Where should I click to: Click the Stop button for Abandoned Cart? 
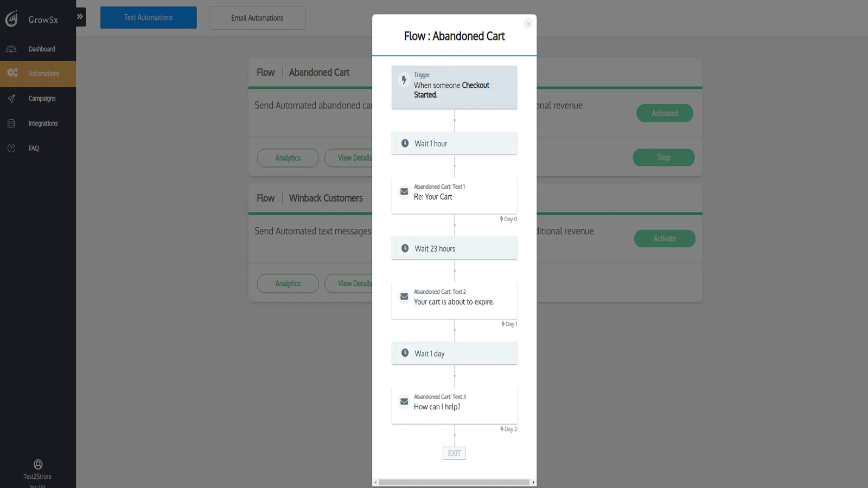click(x=663, y=157)
